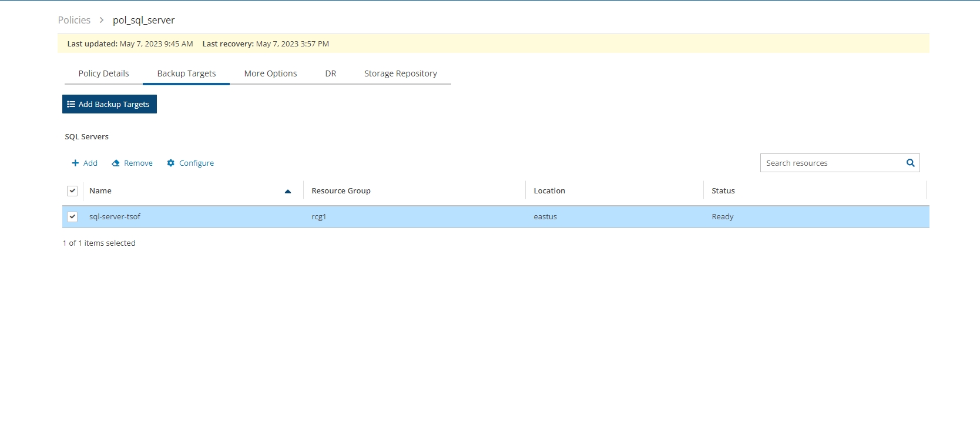Sort by Status column header

723,191
